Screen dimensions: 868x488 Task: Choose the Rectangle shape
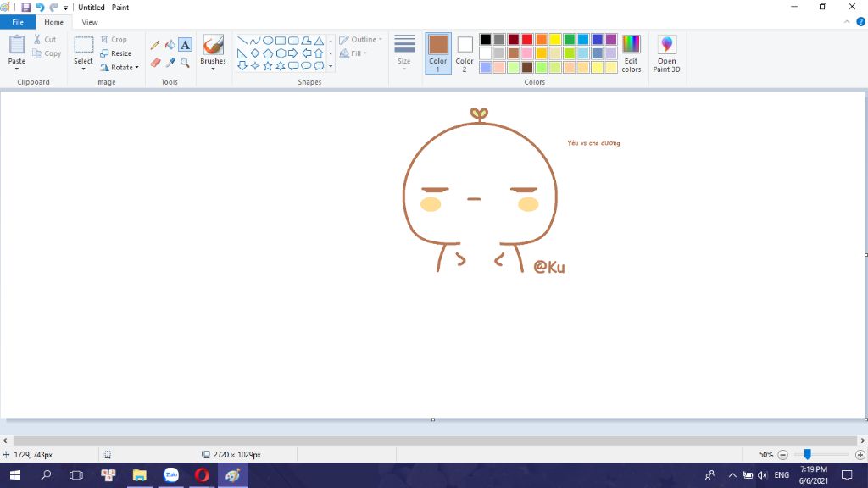[281, 41]
